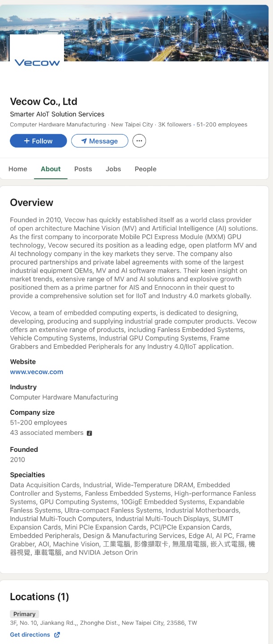View the People tab
This screenshot has height=644, width=273.
point(145,169)
